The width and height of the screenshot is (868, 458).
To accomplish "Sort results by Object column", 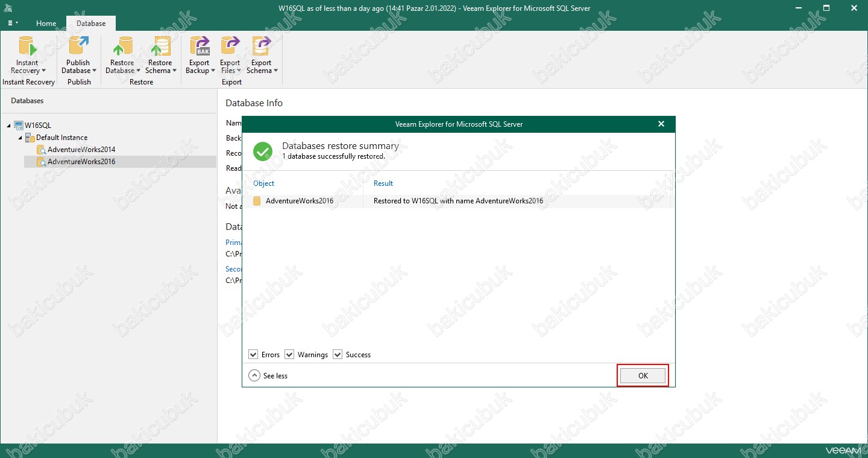I will (x=264, y=183).
